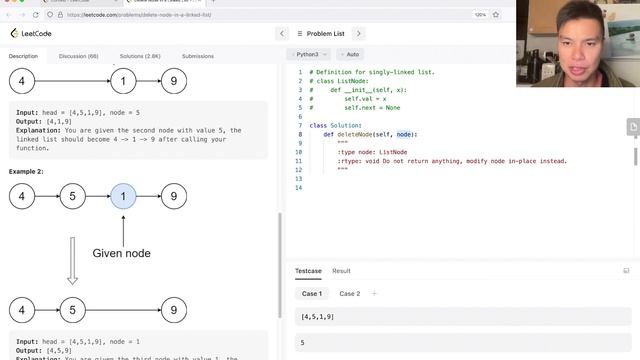
Task: Open the Solutions (2.8K) tab
Action: [140, 56]
